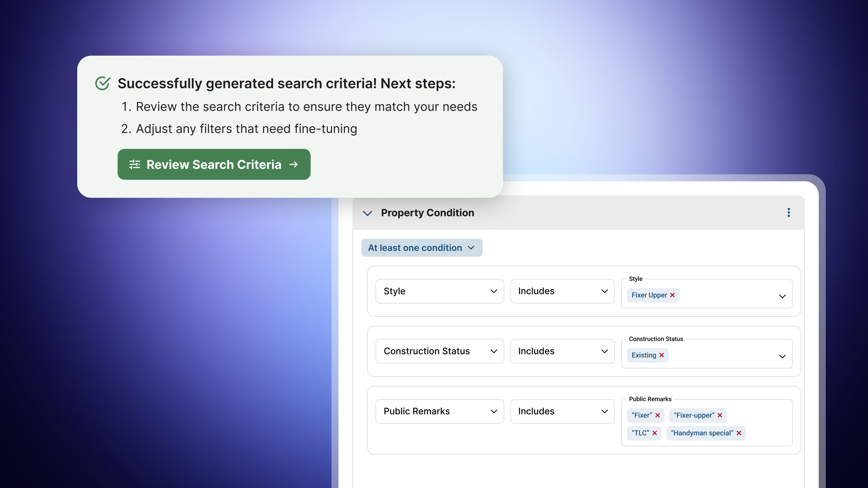Screen dimensions: 868x488
Task: Open the Style field selector dropdown
Action: (440, 291)
